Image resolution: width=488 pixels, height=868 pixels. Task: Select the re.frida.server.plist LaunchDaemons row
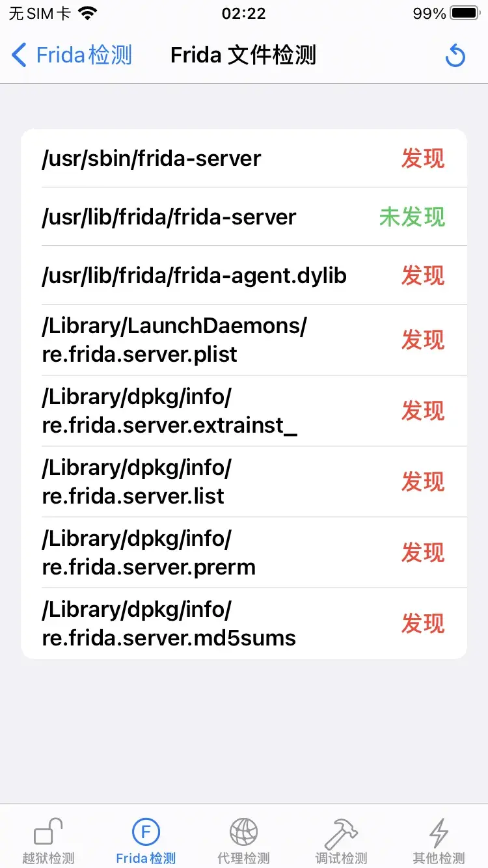(244, 340)
